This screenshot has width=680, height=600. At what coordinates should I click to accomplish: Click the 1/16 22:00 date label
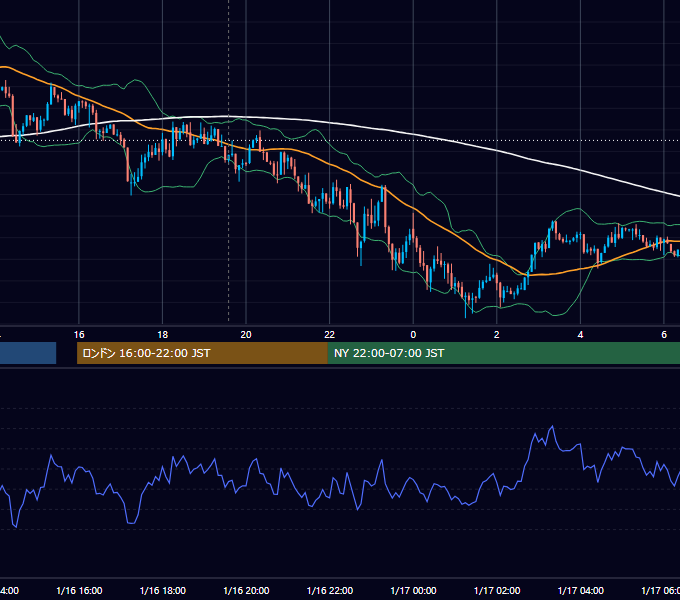330,590
